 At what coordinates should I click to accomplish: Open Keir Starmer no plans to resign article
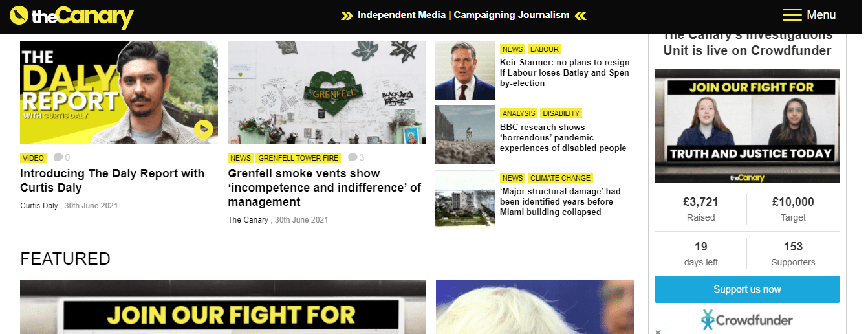[565, 73]
